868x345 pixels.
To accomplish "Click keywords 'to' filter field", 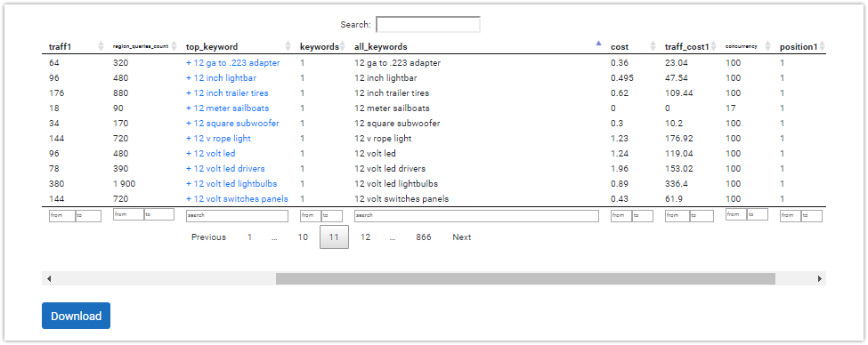I will point(333,216).
